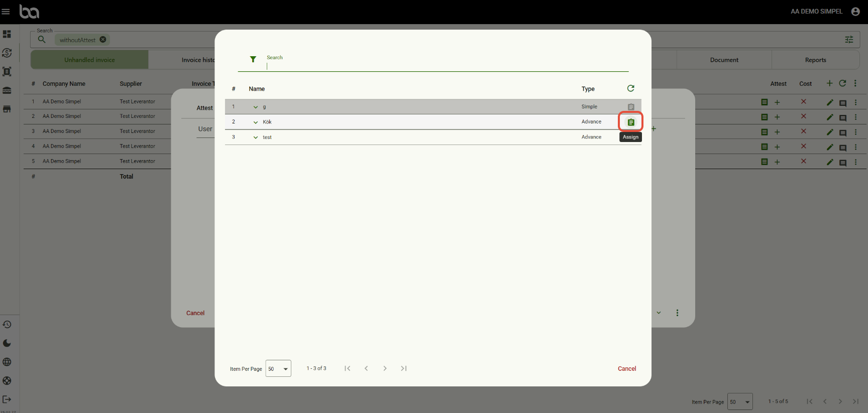
Task: Open more options for invoice row 1
Action: point(856,102)
